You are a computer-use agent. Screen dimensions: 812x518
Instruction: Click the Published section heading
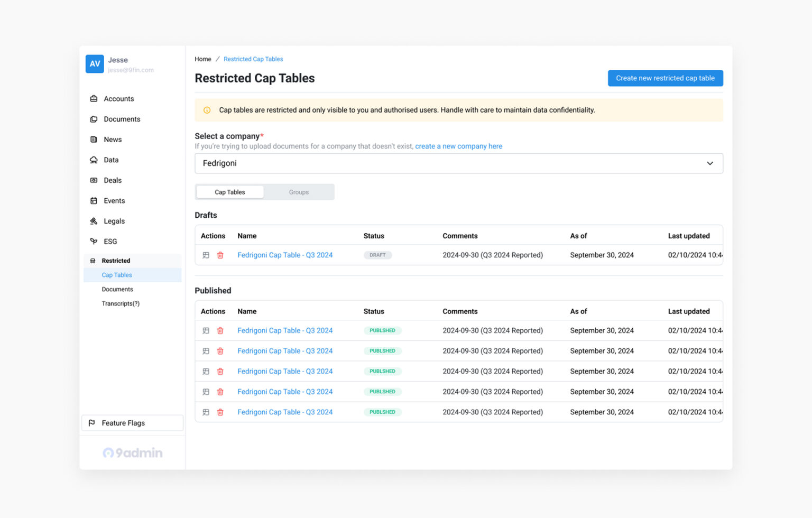[x=213, y=291]
